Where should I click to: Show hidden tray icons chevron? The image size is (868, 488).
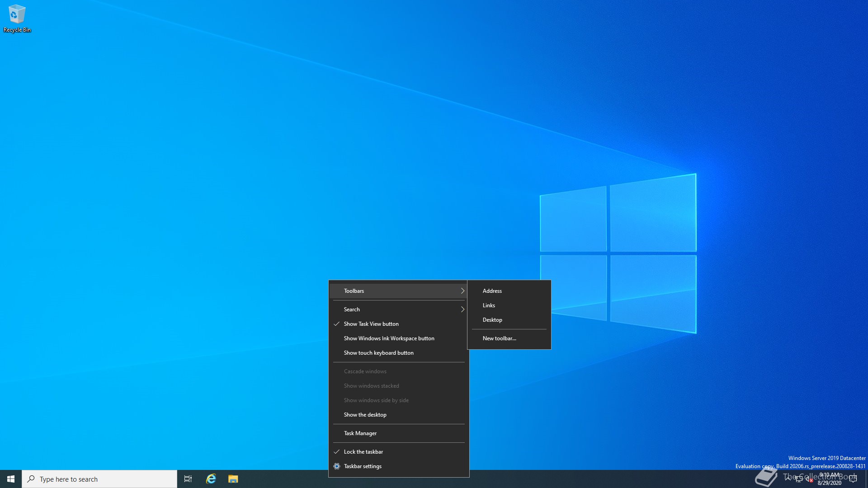[788, 478]
